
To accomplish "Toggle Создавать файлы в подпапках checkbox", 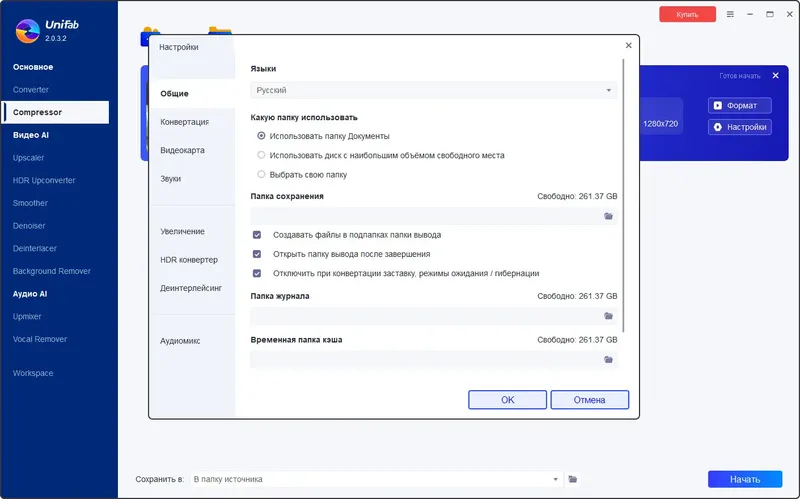I will 257,235.
